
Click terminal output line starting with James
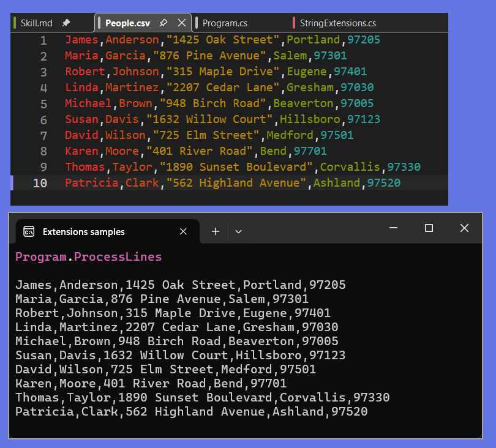point(180,285)
